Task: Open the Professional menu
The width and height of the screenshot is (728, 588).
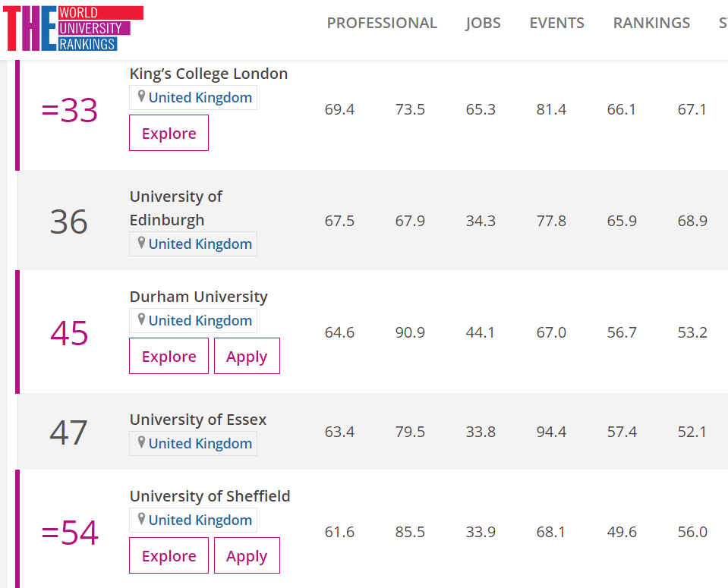Action: [382, 23]
